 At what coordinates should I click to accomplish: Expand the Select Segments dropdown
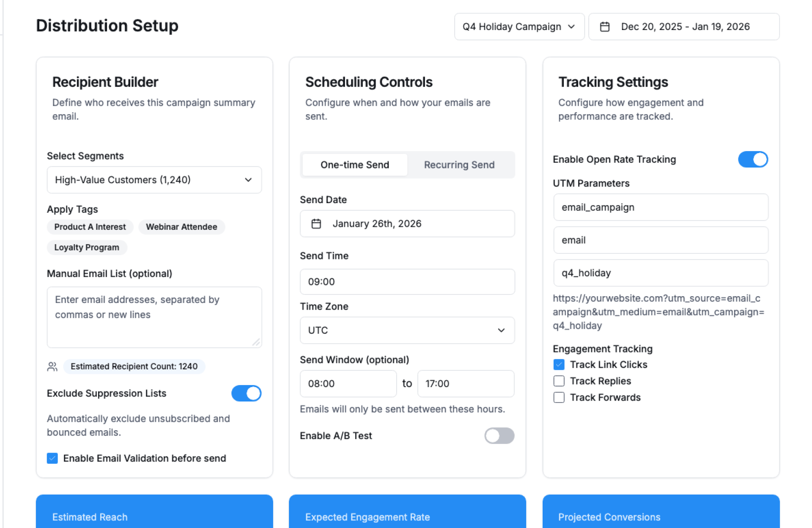click(154, 180)
